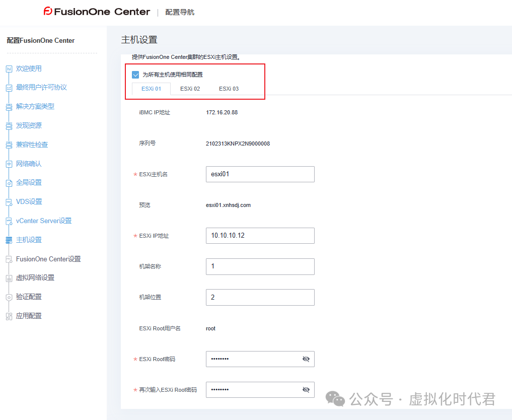Show the ESXi Root密码 via eye icon
512x420 pixels.
tap(306, 359)
